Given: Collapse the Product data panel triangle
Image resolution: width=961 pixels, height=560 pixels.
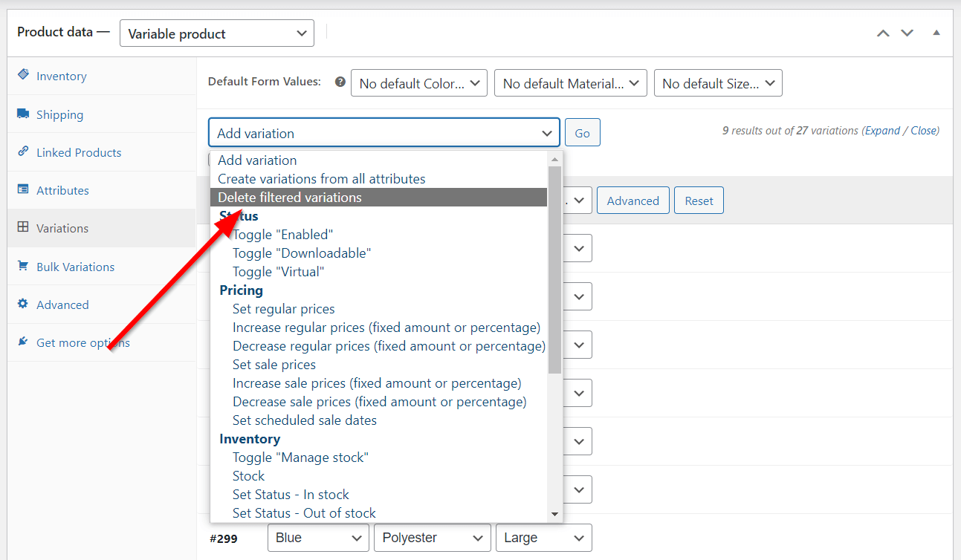Looking at the screenshot, I should (x=936, y=33).
